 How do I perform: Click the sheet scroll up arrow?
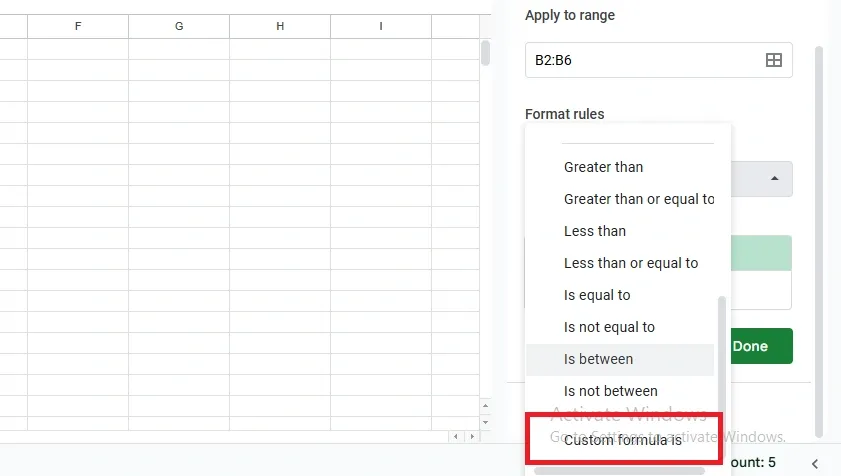point(486,406)
